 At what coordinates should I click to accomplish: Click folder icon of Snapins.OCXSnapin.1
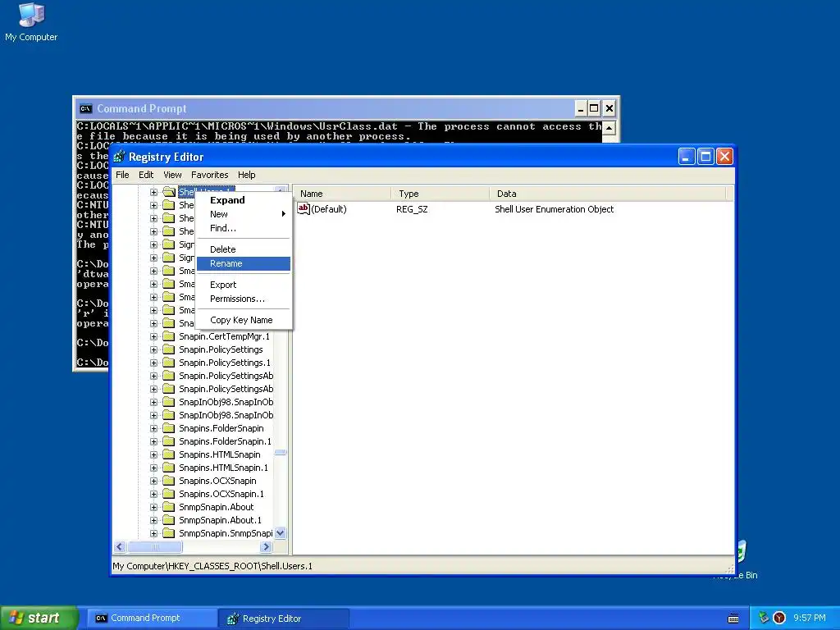169,494
